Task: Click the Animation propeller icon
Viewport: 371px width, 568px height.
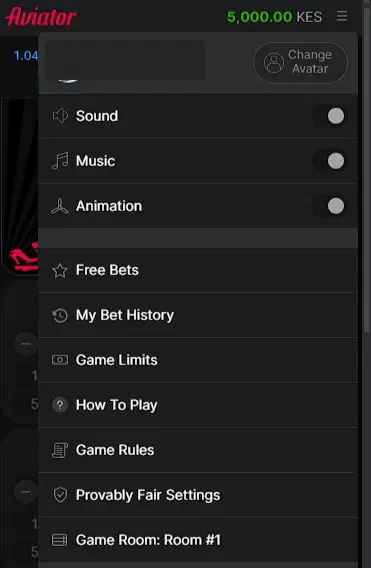Action: tap(60, 206)
